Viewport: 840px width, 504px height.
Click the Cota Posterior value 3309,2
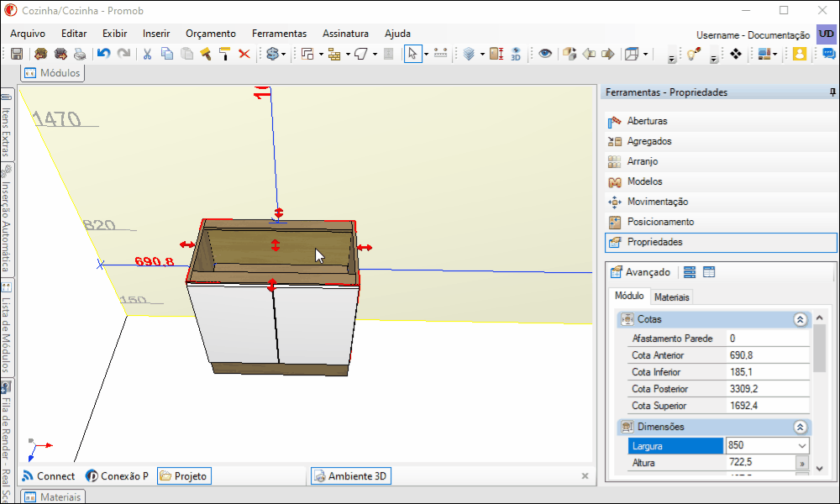pos(768,389)
